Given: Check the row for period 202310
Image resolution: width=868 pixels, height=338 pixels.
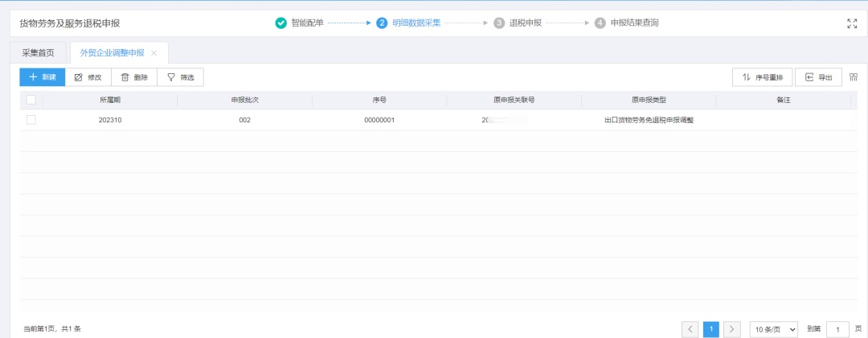Looking at the screenshot, I should 31,120.
